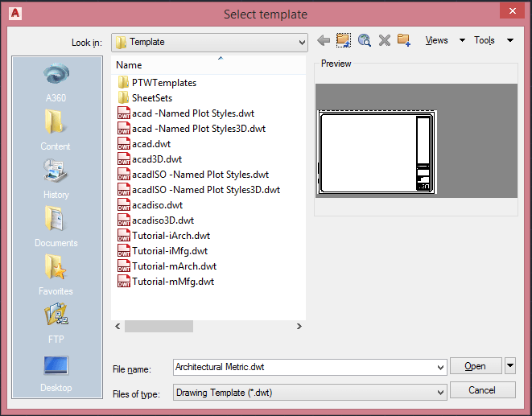This screenshot has width=532, height=416.
Task: Open the FTP location
Action: [56, 323]
